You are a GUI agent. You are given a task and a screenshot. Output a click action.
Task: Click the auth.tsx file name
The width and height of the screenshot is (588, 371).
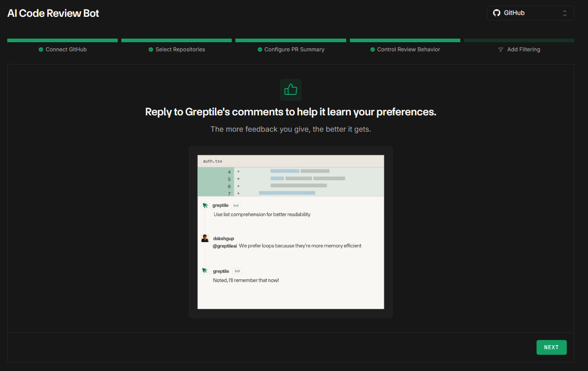click(x=213, y=161)
